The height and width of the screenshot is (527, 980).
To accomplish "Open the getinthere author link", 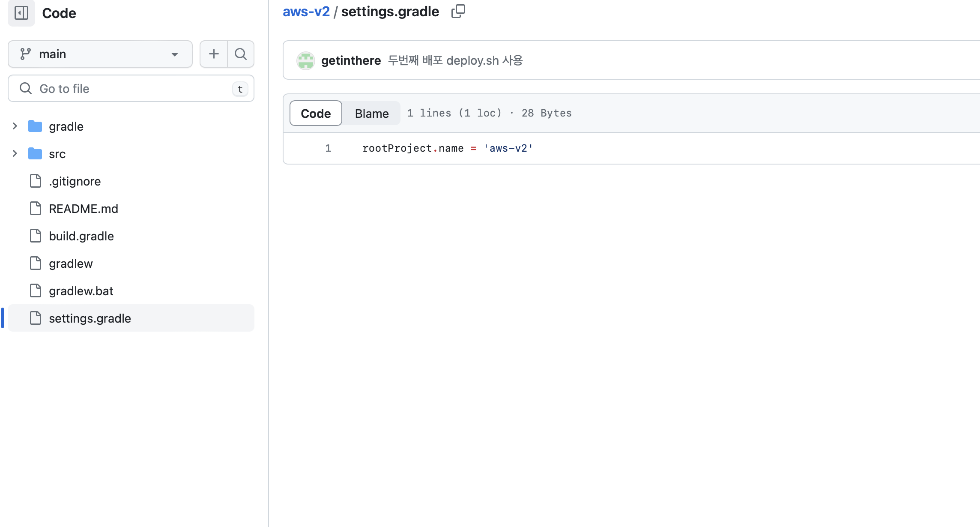I will tap(351, 60).
